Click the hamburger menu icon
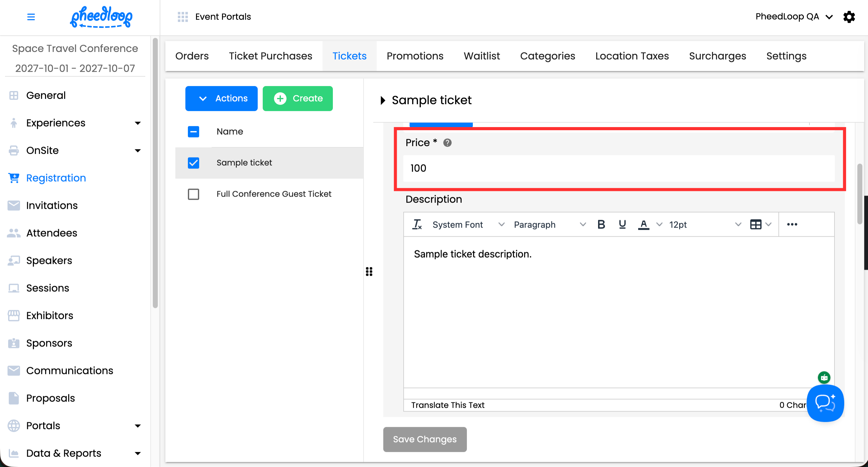Image resolution: width=868 pixels, height=467 pixels. [31, 17]
